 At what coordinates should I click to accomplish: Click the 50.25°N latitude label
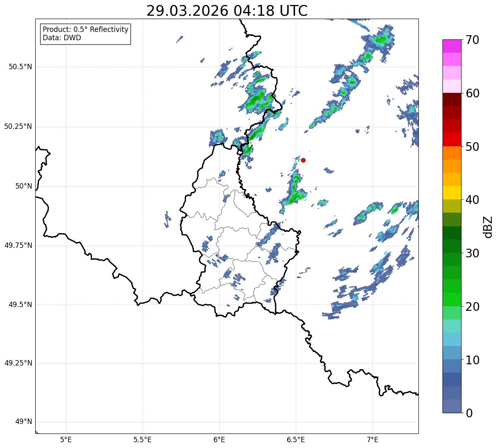pyautogui.click(x=18, y=126)
